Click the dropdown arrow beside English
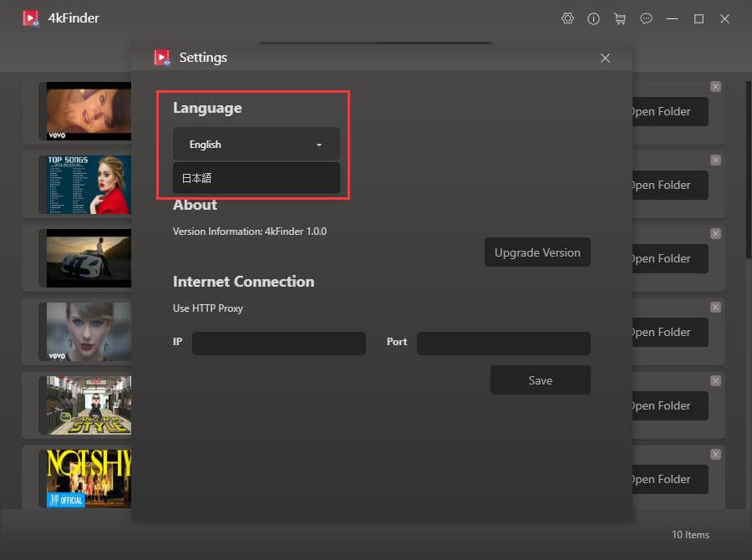The width and height of the screenshot is (752, 560). [x=319, y=145]
